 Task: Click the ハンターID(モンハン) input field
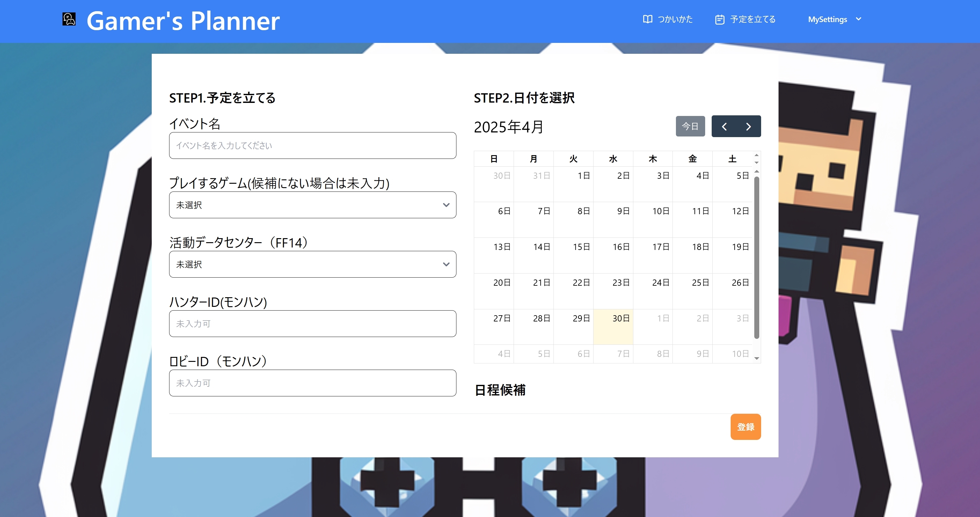(312, 324)
